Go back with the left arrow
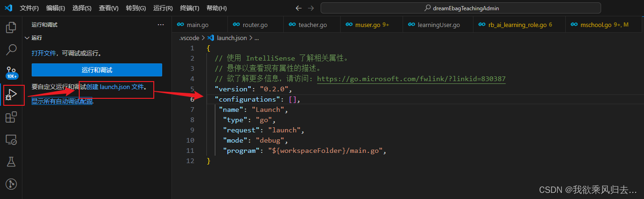 299,8
